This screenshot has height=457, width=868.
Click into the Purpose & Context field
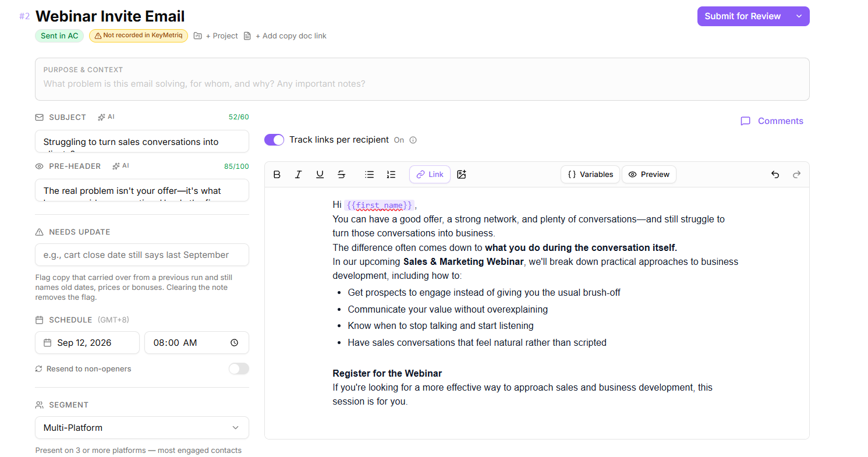pos(422,79)
